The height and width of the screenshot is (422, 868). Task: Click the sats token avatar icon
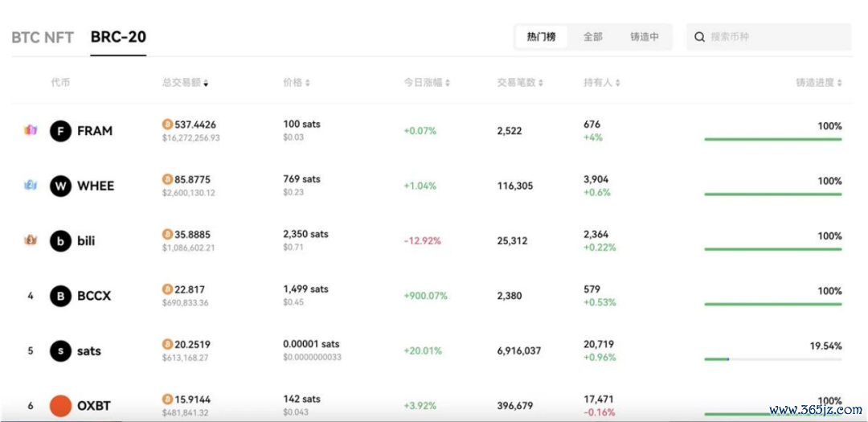point(61,351)
